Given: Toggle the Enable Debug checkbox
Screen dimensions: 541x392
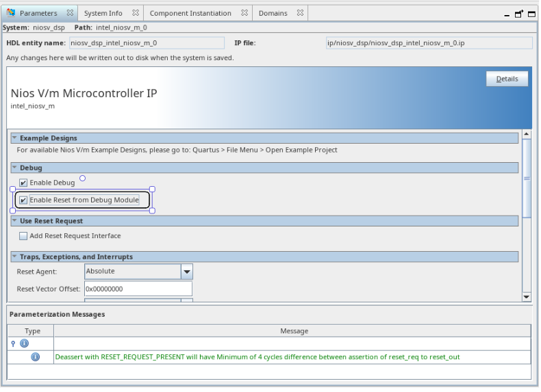Looking at the screenshot, I should coord(23,183).
